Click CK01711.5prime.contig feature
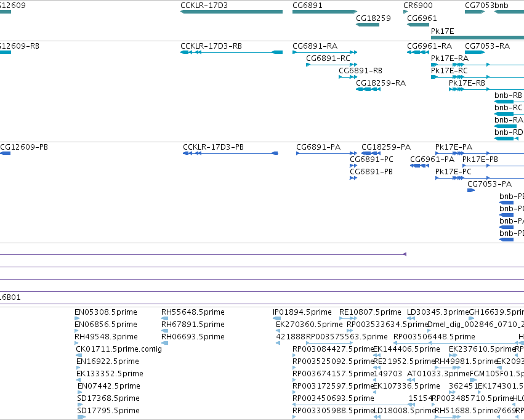This screenshot has width=524, height=420. (x=79, y=355)
